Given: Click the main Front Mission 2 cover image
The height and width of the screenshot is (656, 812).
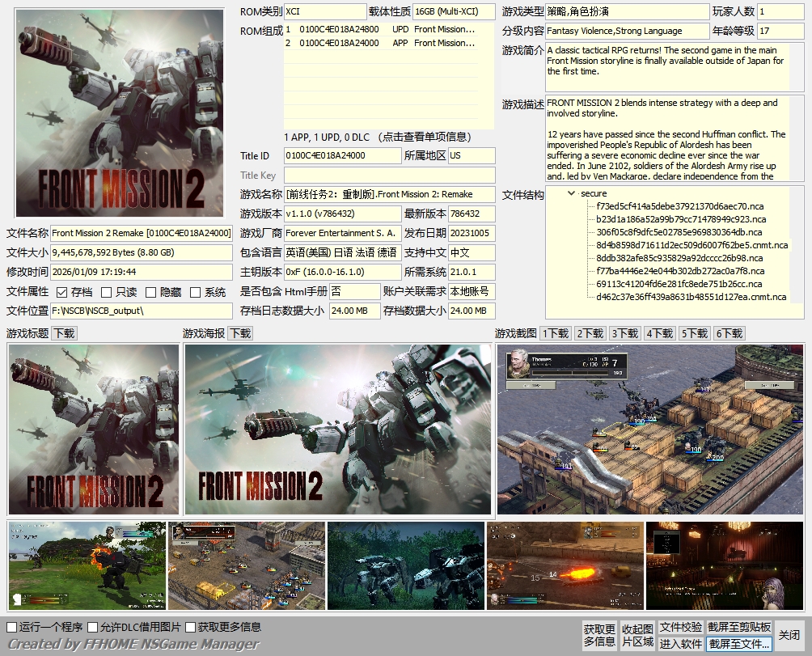Looking at the screenshot, I should coord(120,113).
